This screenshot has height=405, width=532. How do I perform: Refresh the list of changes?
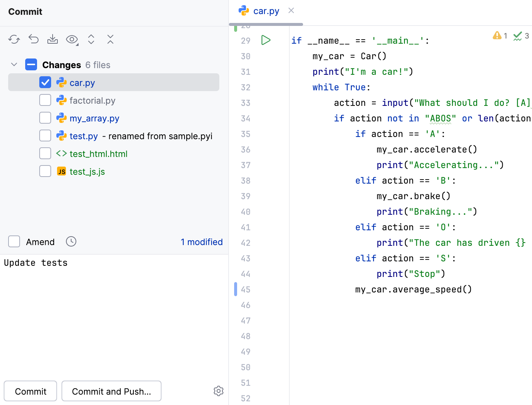14,39
